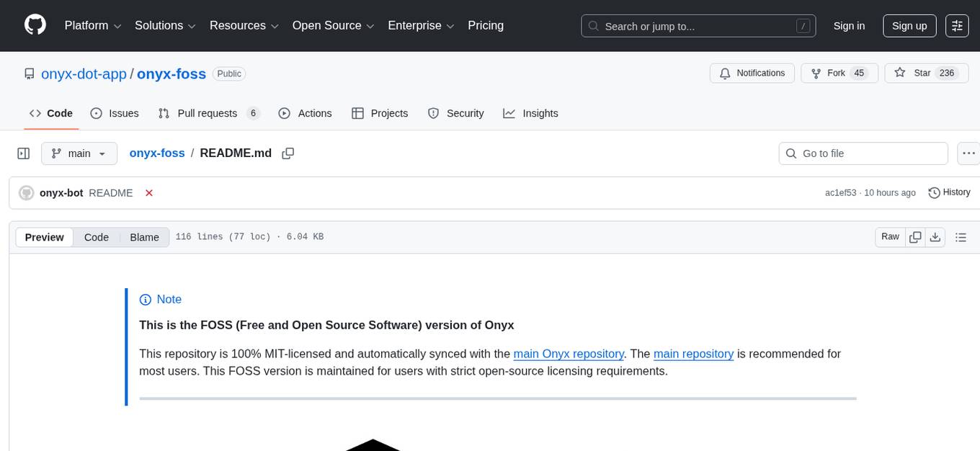Image resolution: width=980 pixels, height=451 pixels.
Task: Switch to the Blame tab
Action: point(144,237)
